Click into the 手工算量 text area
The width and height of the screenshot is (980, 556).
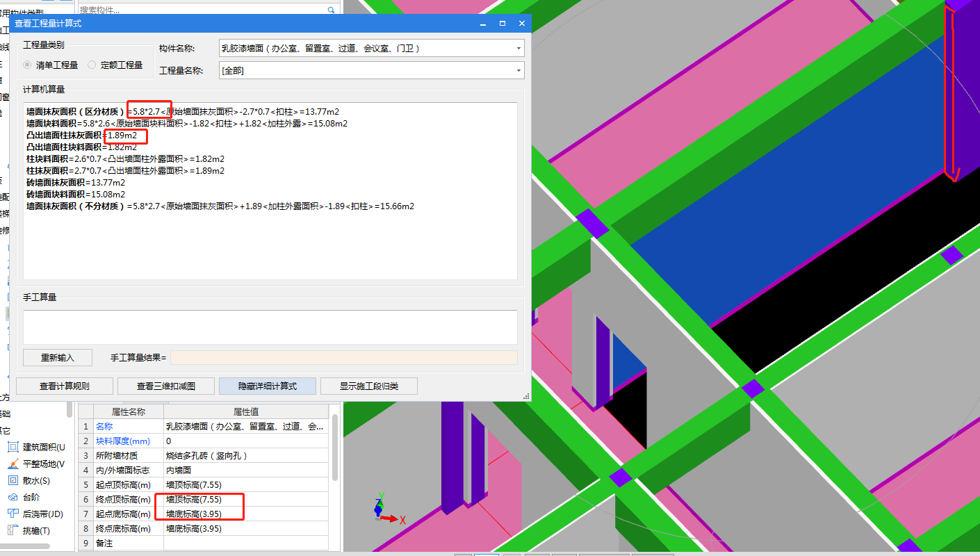(270, 327)
